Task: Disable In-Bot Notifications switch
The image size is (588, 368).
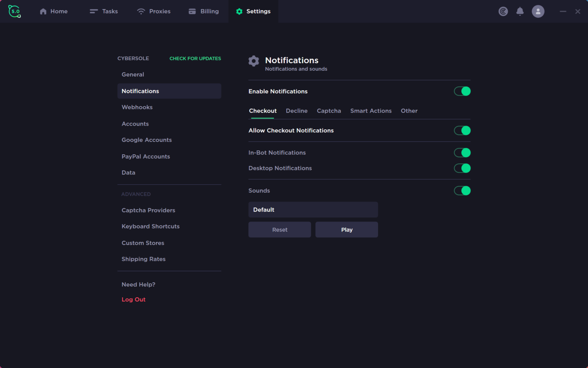Action: [462, 153]
